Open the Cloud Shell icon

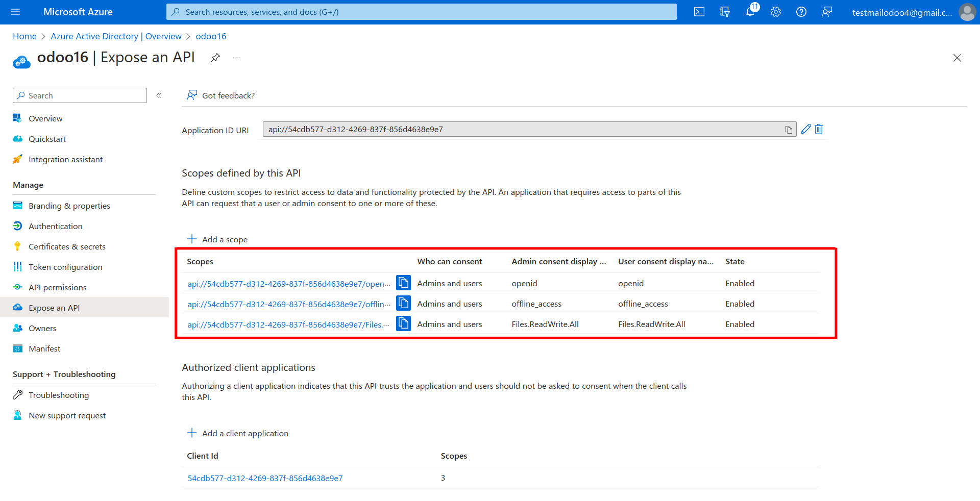click(699, 12)
